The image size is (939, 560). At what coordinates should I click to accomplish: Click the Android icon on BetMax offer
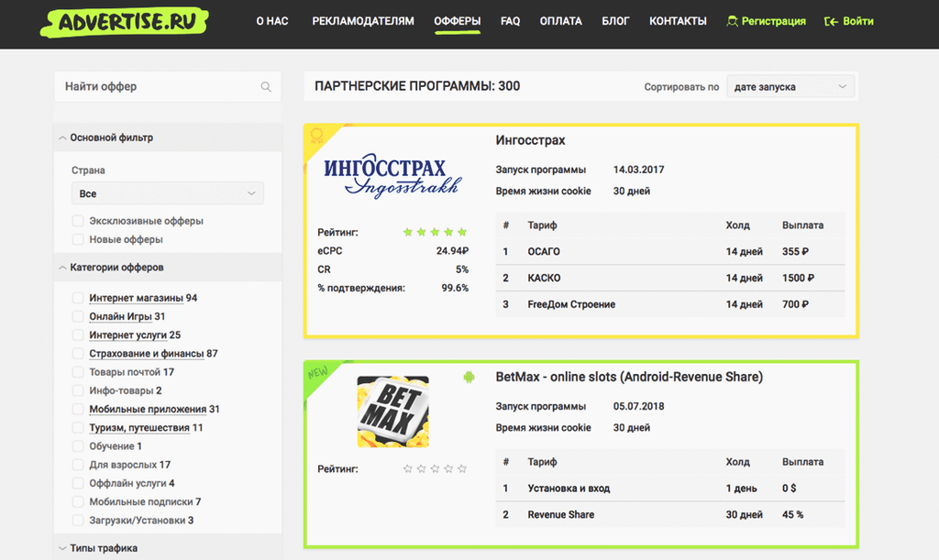pos(469,377)
